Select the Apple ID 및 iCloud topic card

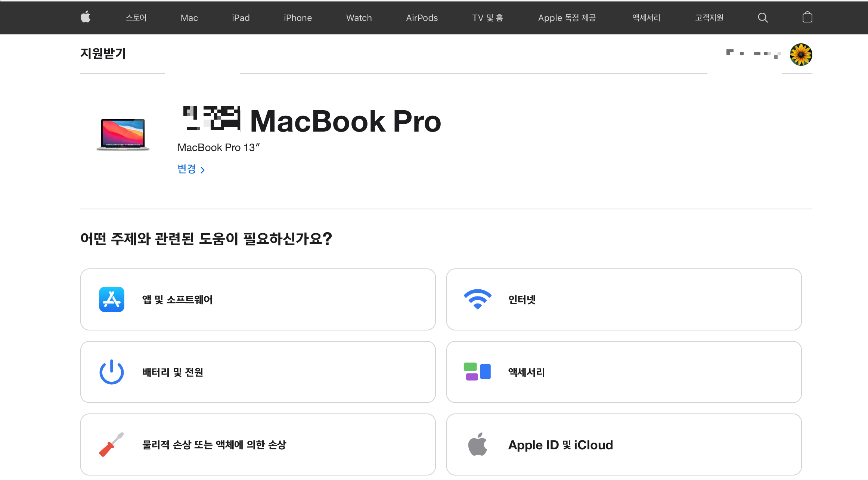tap(624, 444)
